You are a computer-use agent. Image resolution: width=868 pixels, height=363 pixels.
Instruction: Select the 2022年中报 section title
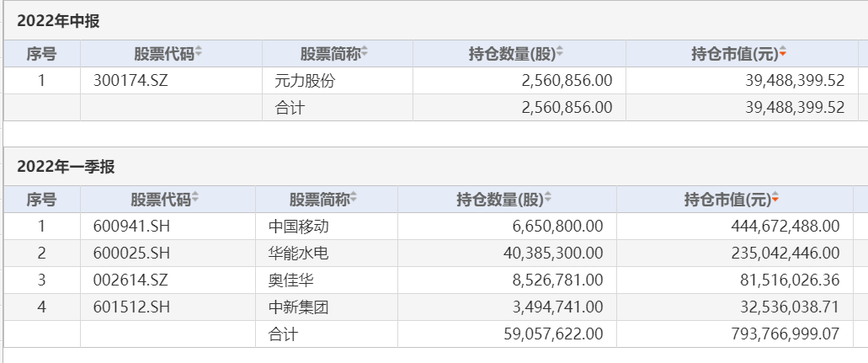pyautogui.click(x=58, y=21)
